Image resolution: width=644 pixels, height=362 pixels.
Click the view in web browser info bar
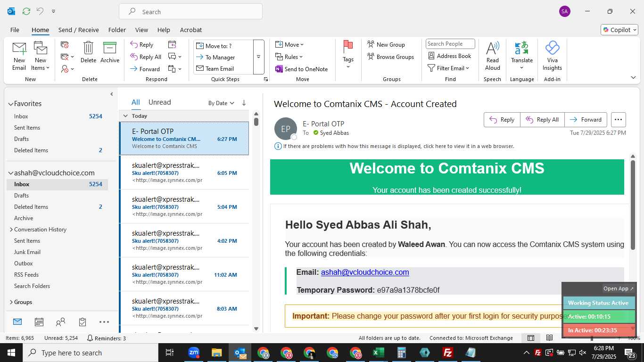[394, 146]
